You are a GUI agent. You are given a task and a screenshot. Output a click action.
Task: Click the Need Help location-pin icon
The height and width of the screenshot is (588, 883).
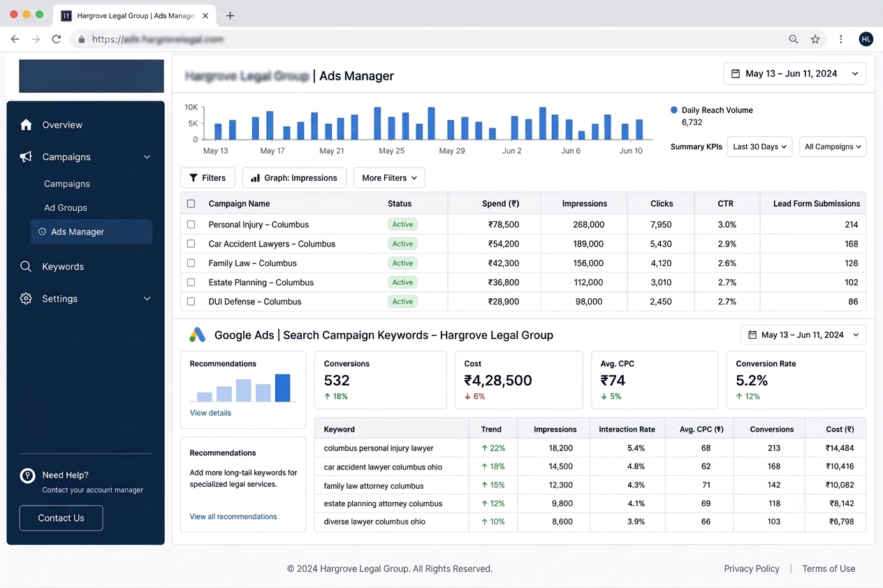tap(27, 476)
